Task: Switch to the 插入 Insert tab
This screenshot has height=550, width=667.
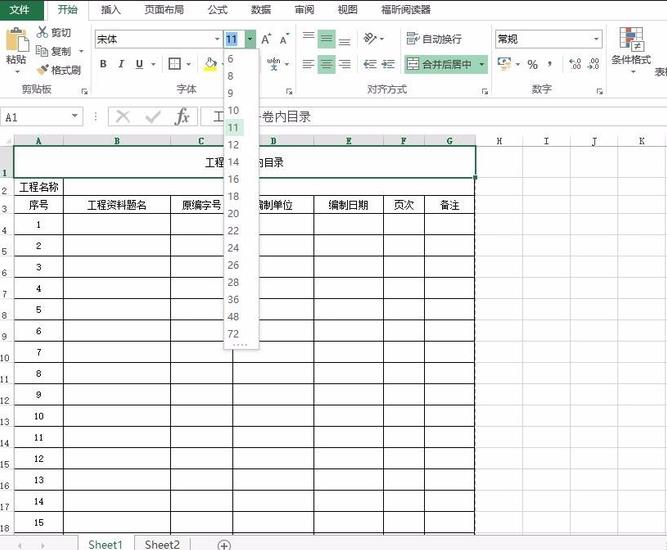Action: (x=111, y=10)
